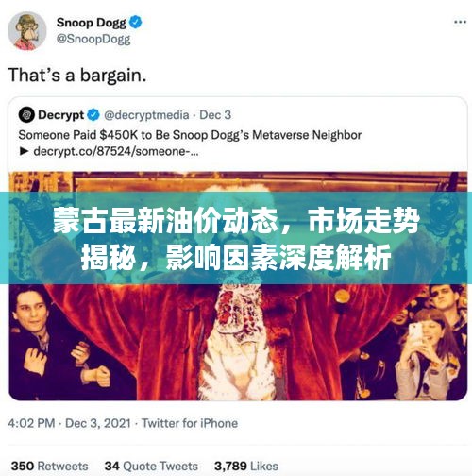472x476 pixels.
Task: Click the Twitter for iPhone source label
Action: 190,423
